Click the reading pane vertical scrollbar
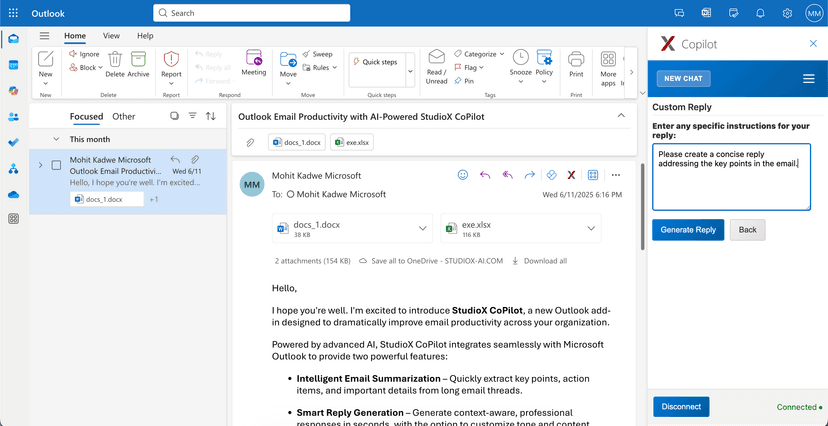This screenshot has height=426, width=828. click(642, 206)
